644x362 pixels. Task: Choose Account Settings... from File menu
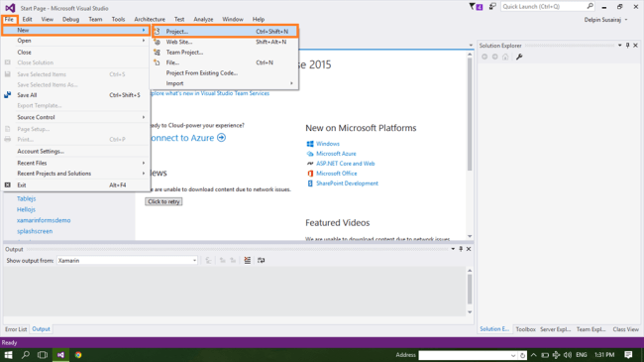(x=75, y=152)
